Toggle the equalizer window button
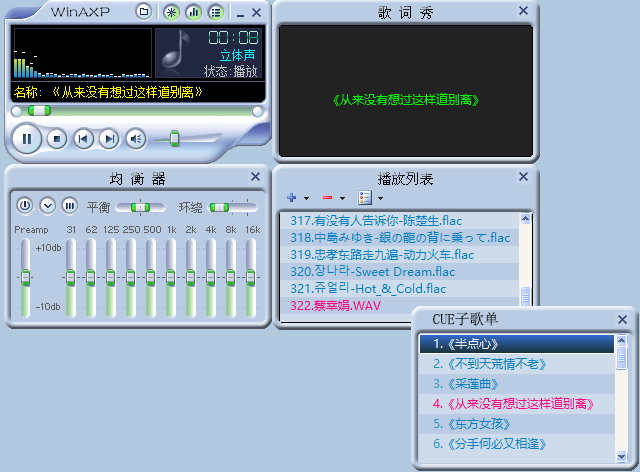This screenshot has width=640, height=472. coord(193,12)
